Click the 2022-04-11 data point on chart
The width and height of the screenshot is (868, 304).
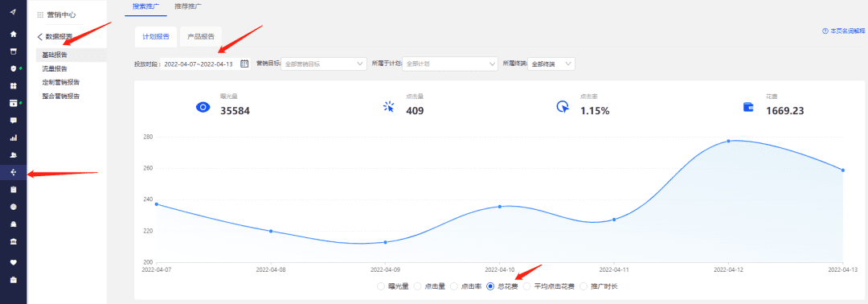tap(614, 220)
